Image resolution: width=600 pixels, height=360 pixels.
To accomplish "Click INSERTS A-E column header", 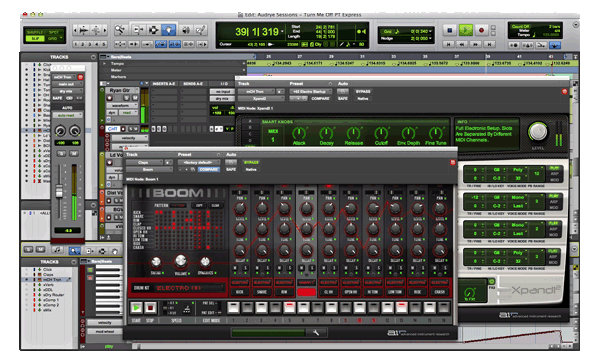I will pyautogui.click(x=164, y=84).
